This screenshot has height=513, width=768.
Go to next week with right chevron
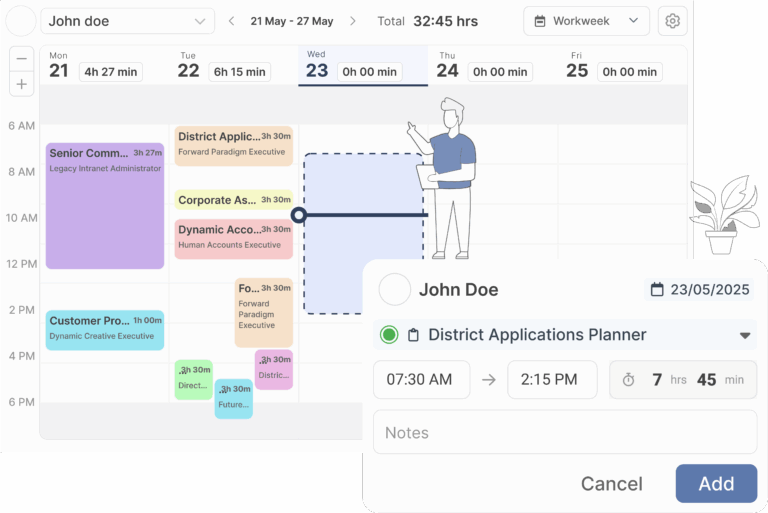[x=352, y=21]
